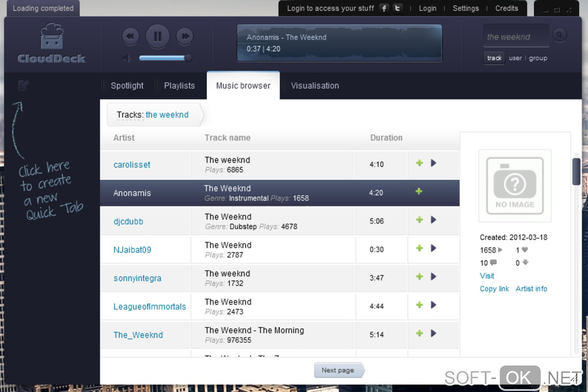Click the downloads arrow icon
The image size is (588, 392).
tap(525, 262)
